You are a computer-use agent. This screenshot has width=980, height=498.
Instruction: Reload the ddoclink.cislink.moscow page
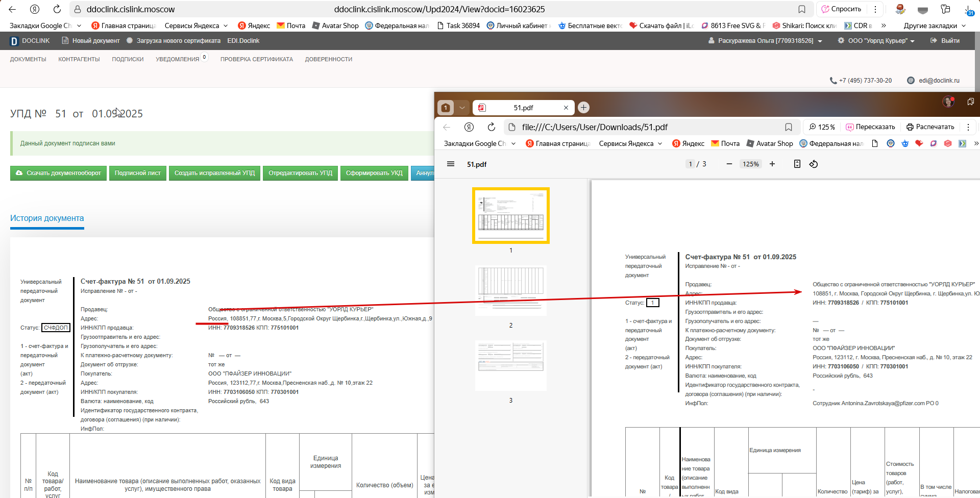(57, 9)
